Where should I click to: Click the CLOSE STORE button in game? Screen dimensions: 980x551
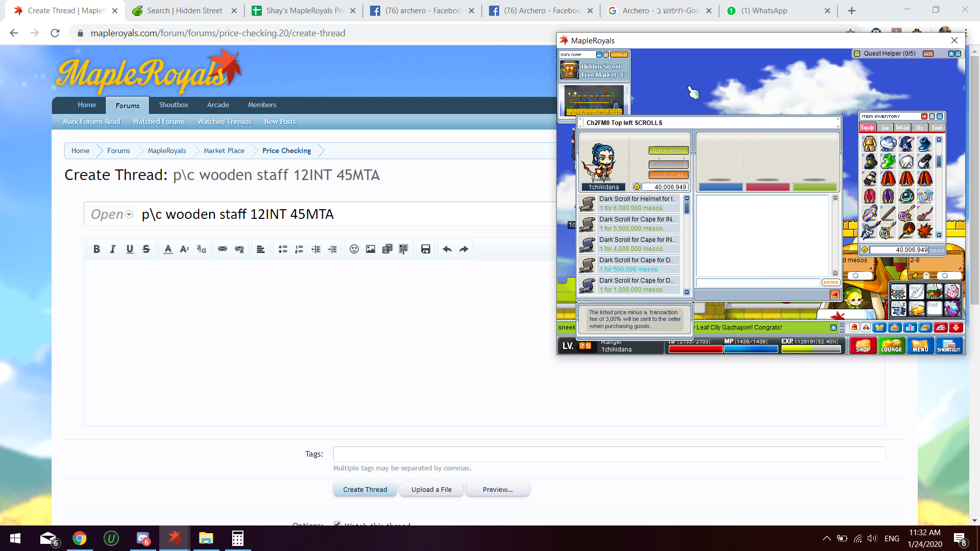668,175
